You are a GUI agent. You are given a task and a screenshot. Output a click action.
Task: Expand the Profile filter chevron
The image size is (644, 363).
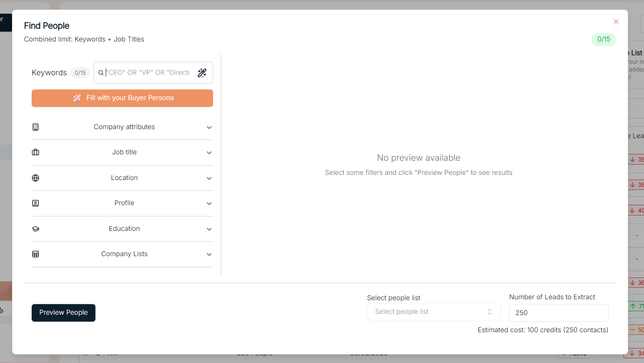tap(209, 204)
